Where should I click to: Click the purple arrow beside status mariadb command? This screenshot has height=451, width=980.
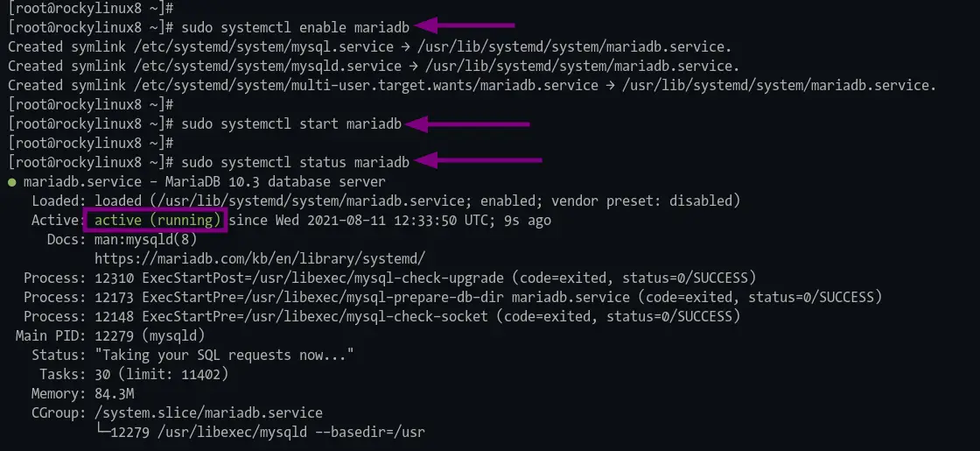tap(478, 161)
